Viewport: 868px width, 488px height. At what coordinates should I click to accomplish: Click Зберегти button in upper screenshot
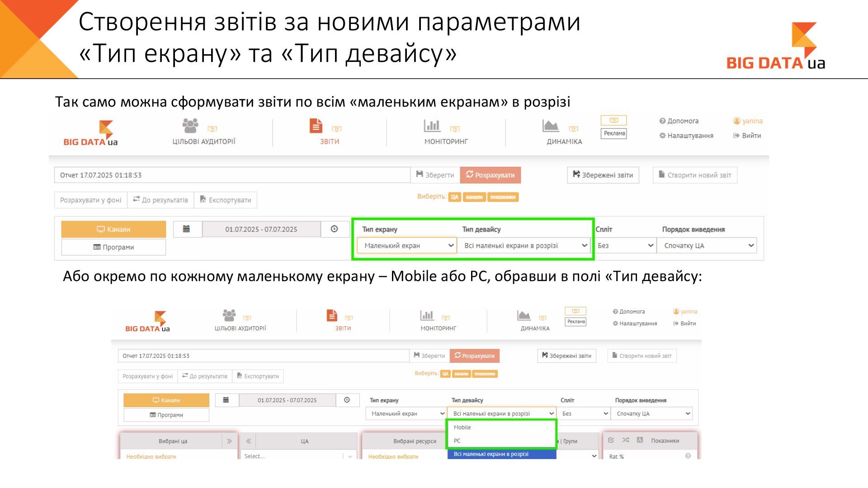pos(435,175)
